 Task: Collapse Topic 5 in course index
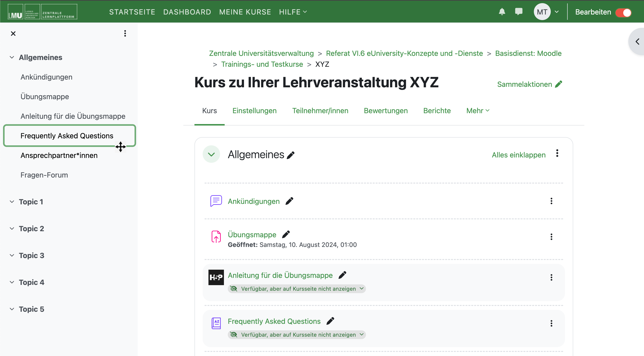click(x=12, y=309)
